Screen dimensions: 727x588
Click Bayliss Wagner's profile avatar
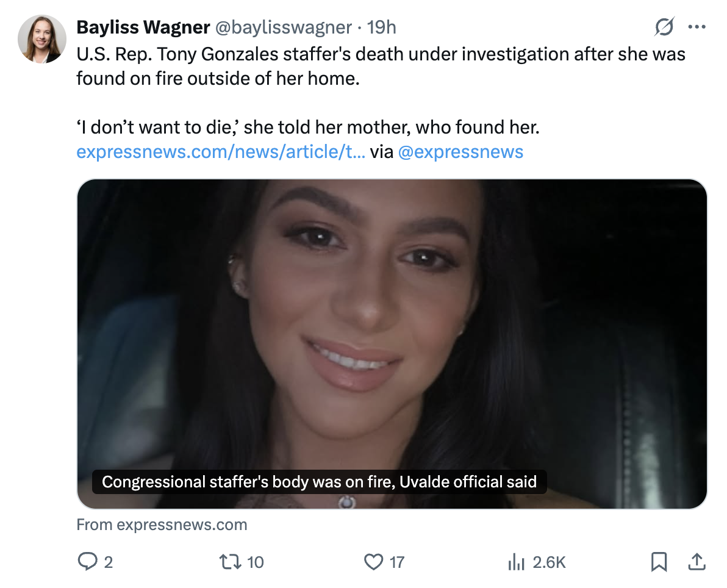click(x=42, y=40)
